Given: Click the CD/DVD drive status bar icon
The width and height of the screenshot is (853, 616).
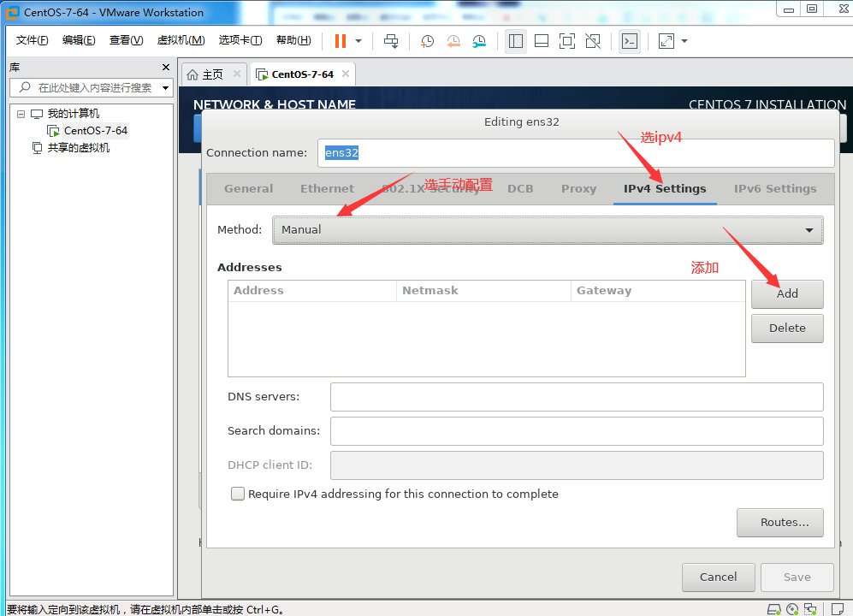Looking at the screenshot, I should point(792,609).
